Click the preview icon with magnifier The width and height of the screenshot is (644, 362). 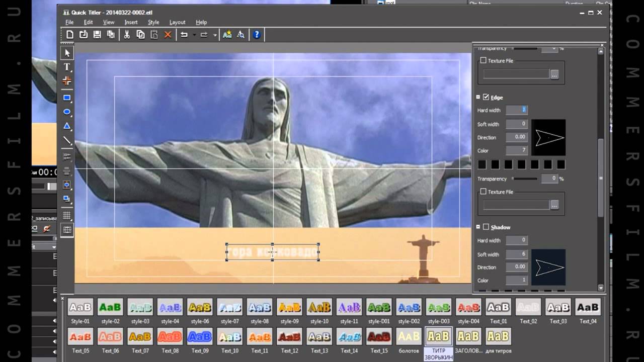[241, 35]
